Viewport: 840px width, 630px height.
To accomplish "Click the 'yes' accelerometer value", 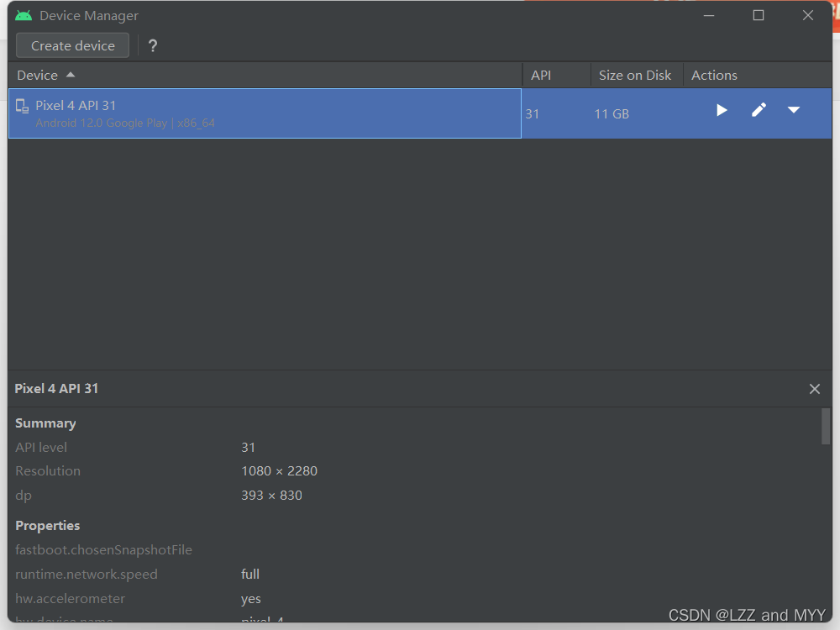I will click(x=250, y=599).
